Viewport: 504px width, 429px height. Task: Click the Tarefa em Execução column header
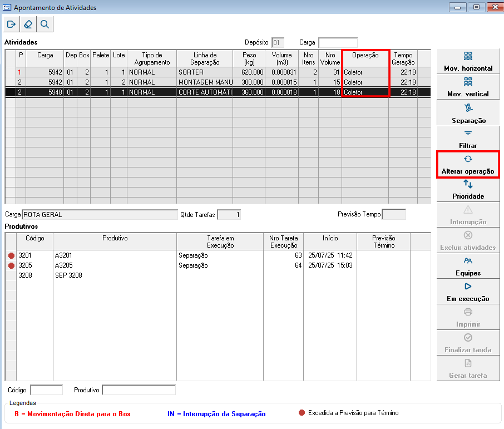click(220, 241)
